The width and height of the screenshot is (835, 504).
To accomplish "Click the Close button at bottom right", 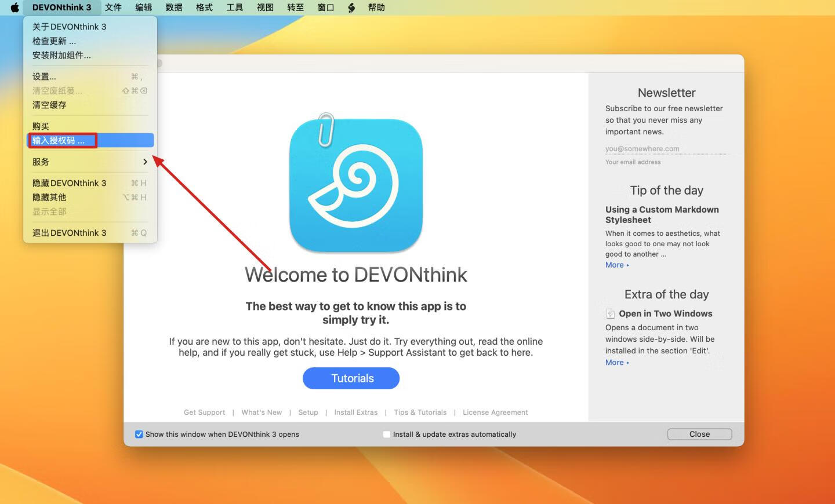I will [x=699, y=434].
